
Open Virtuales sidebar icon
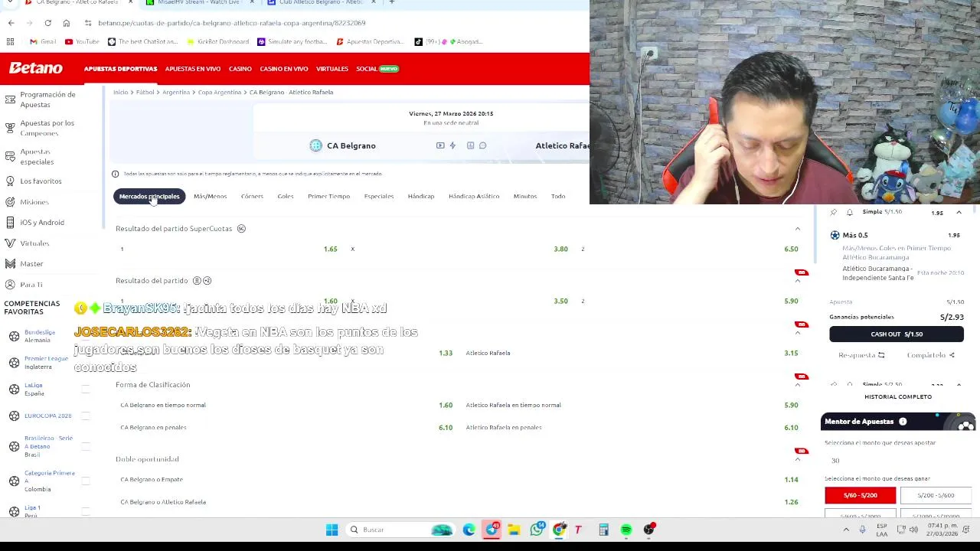10,243
